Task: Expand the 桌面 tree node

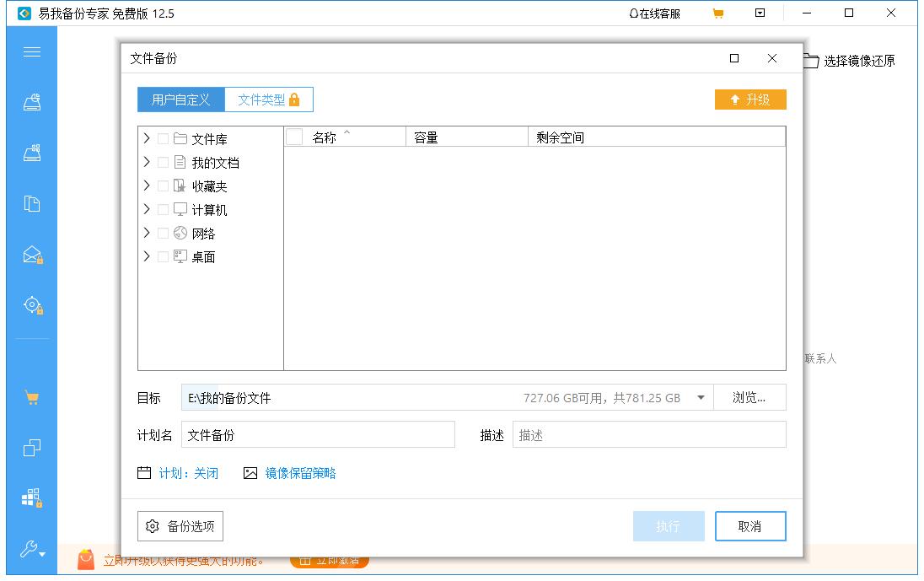Action: pyautogui.click(x=147, y=256)
